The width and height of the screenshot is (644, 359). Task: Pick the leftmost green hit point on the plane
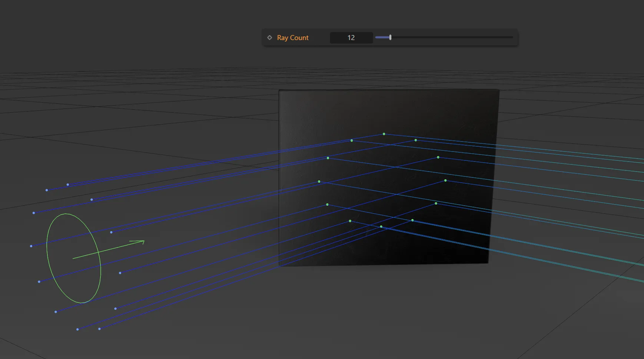[319, 182]
